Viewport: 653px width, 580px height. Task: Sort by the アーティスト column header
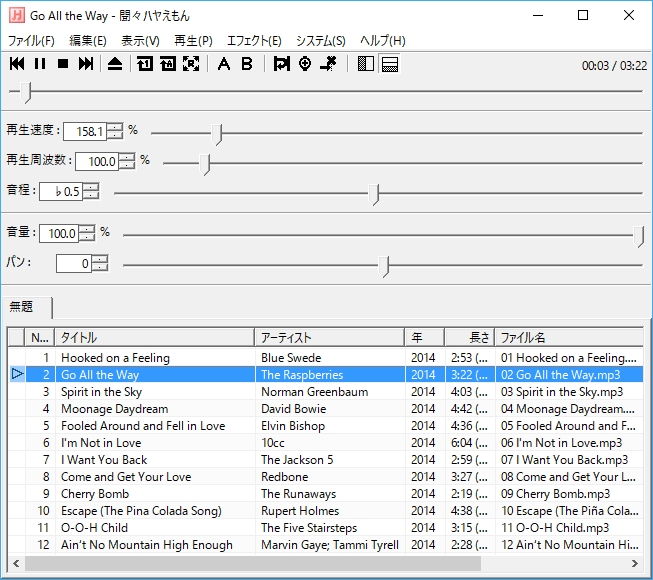(x=329, y=337)
